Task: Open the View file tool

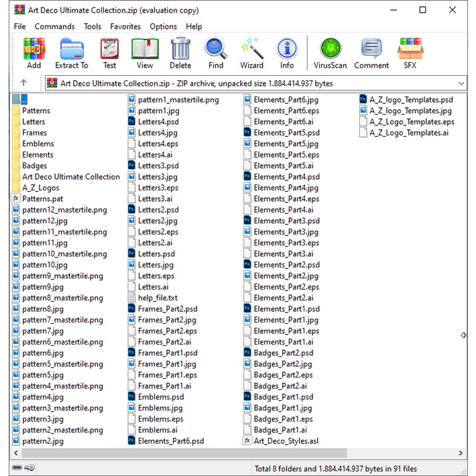Action: (145, 53)
